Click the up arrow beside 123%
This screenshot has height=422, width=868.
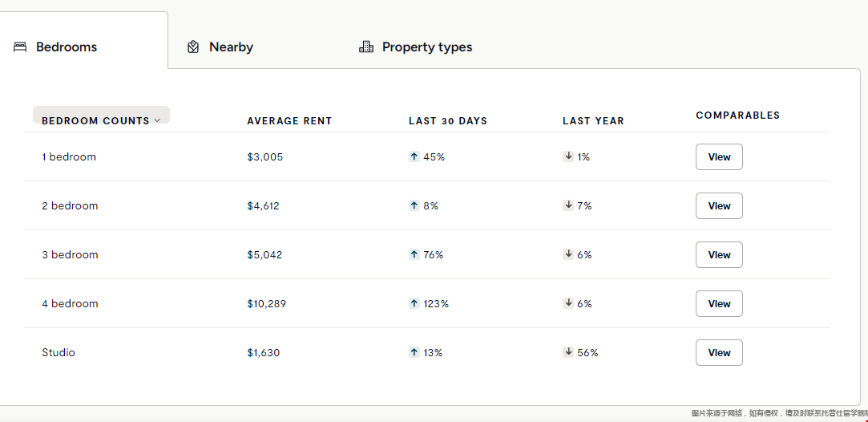point(414,304)
